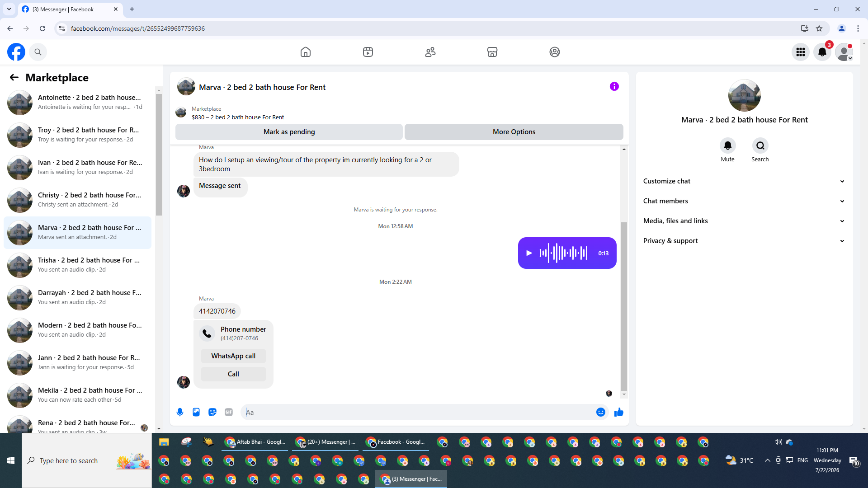Reload the page in browser

tap(42, 28)
